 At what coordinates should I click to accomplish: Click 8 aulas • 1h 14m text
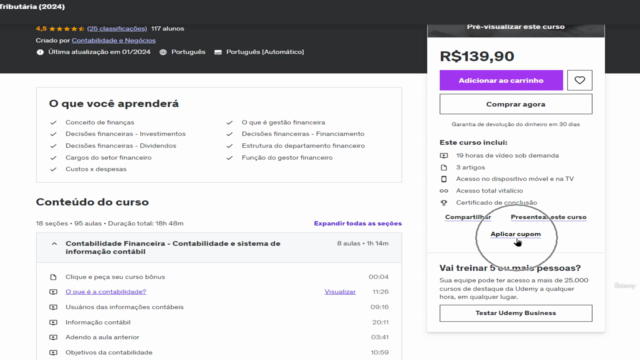click(x=363, y=243)
